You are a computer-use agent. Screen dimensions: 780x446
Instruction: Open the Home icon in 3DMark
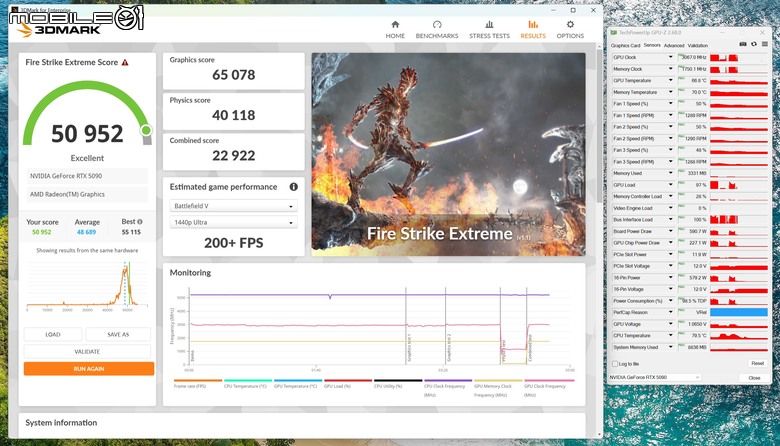pos(395,24)
